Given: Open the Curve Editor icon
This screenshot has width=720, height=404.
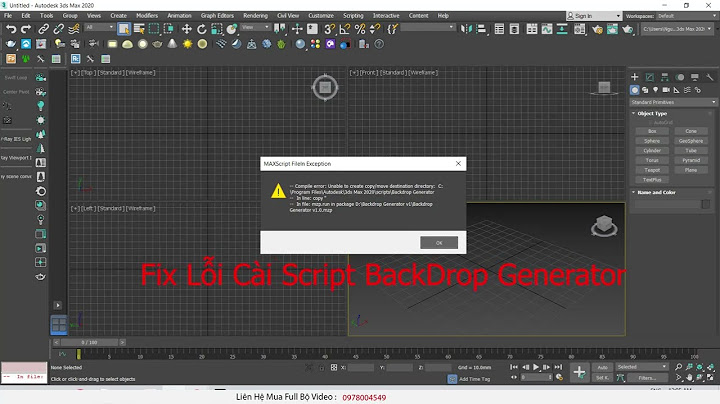Looking at the screenshot, I should tap(547, 29).
